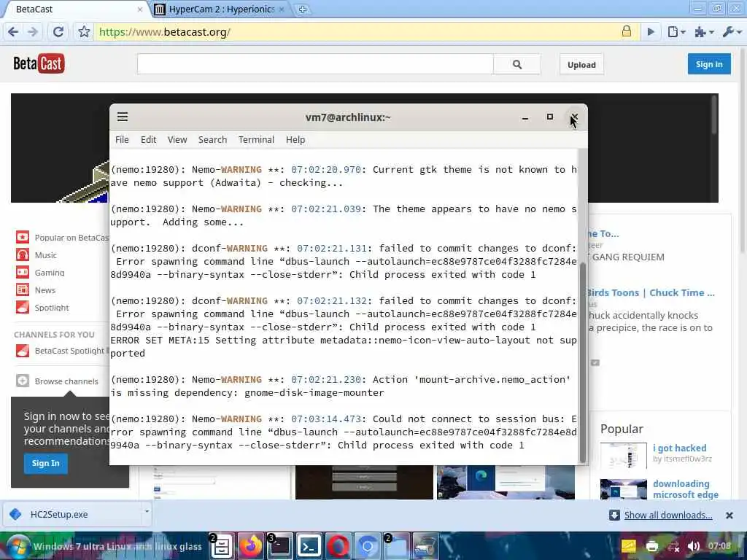Click the News category icon
Screen dimensions: 747x560
23,289
